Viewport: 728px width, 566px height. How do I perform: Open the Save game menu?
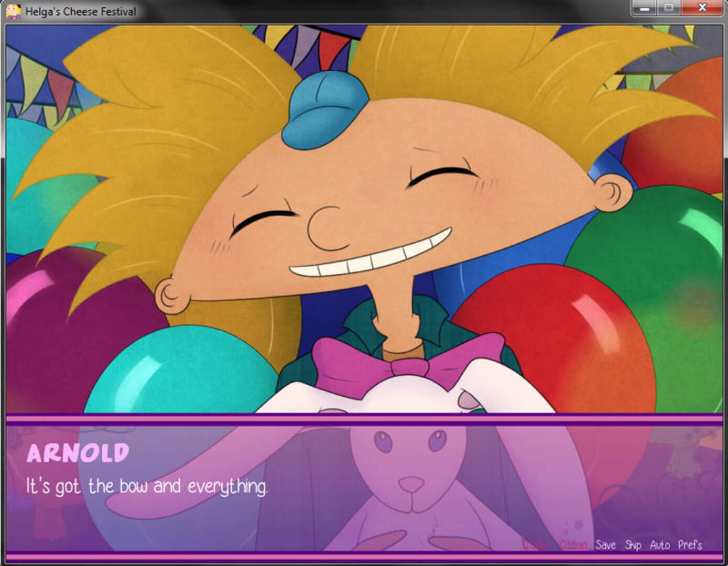(x=605, y=545)
